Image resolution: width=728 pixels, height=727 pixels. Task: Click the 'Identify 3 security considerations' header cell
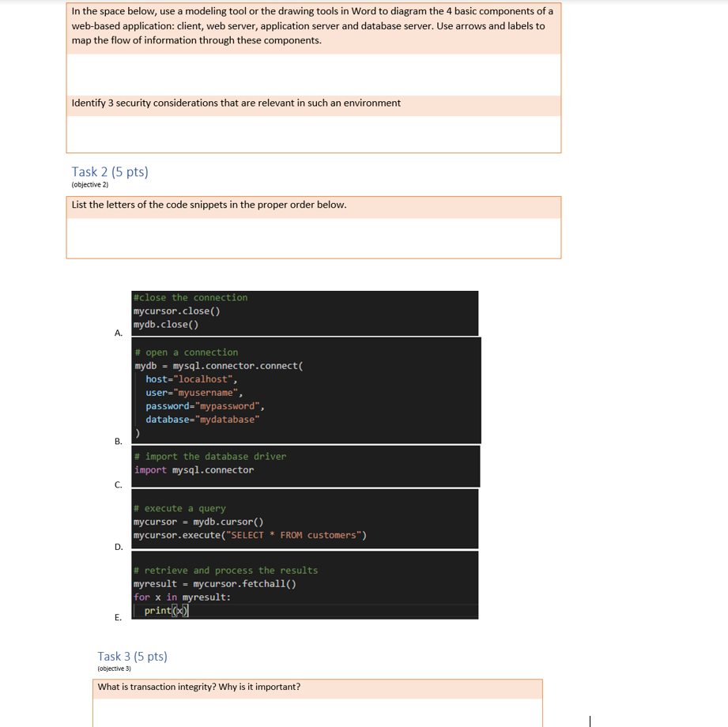point(312,104)
